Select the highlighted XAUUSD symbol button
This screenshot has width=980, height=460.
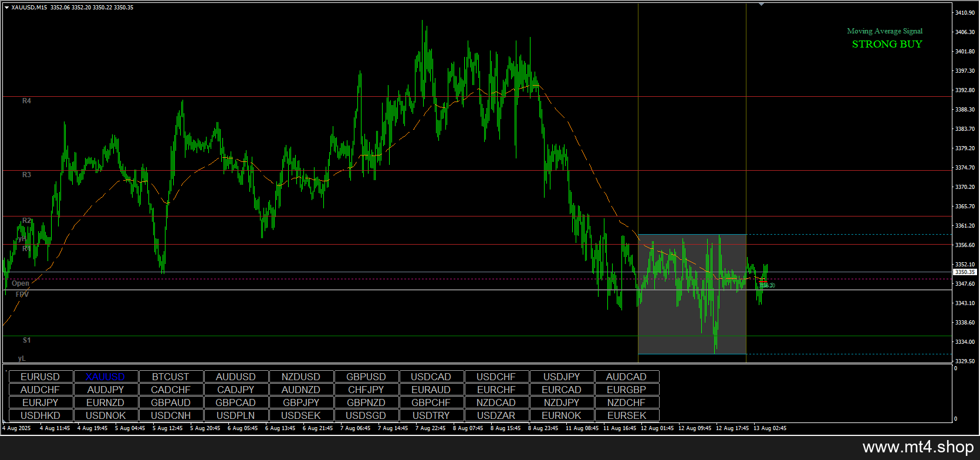click(106, 377)
